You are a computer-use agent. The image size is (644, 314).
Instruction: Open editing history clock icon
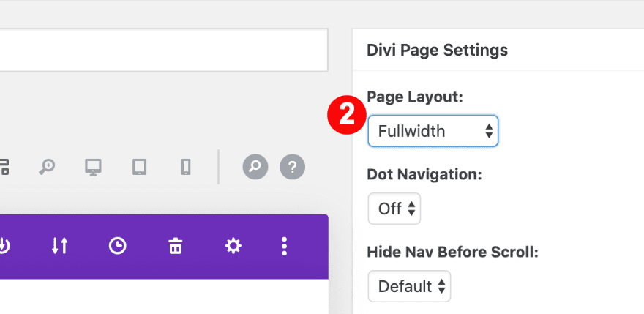pos(117,247)
